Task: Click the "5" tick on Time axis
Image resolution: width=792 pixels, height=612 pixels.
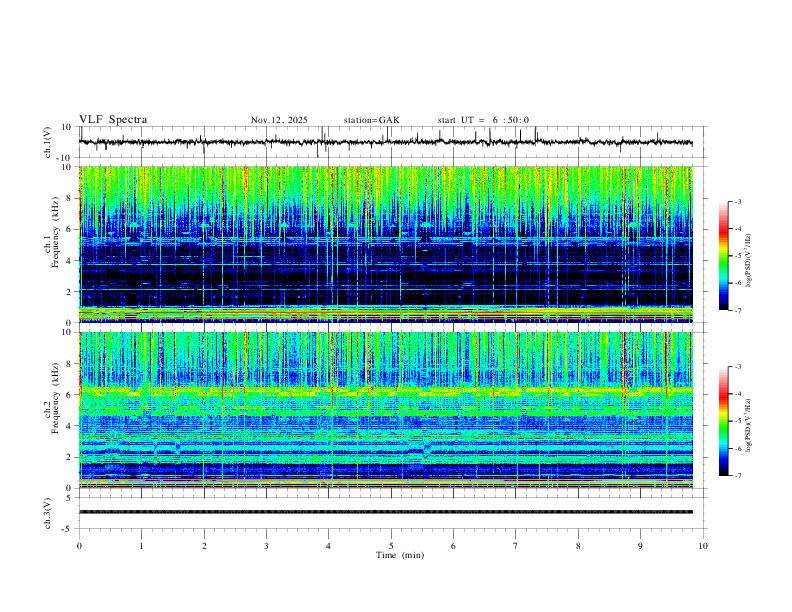Action: 391,546
